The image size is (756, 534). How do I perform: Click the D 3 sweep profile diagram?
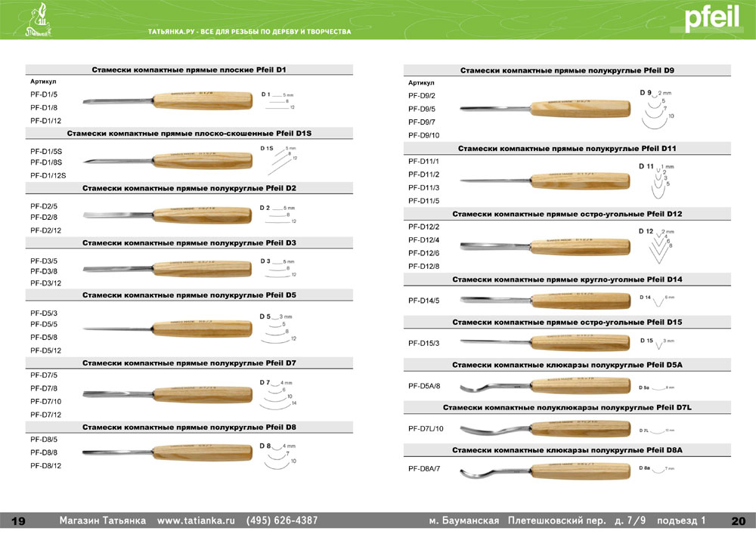click(278, 267)
